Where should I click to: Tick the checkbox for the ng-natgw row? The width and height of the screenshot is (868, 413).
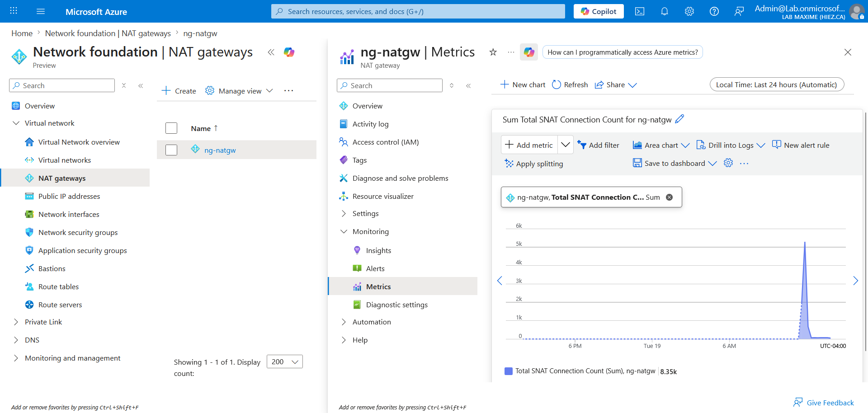(171, 150)
